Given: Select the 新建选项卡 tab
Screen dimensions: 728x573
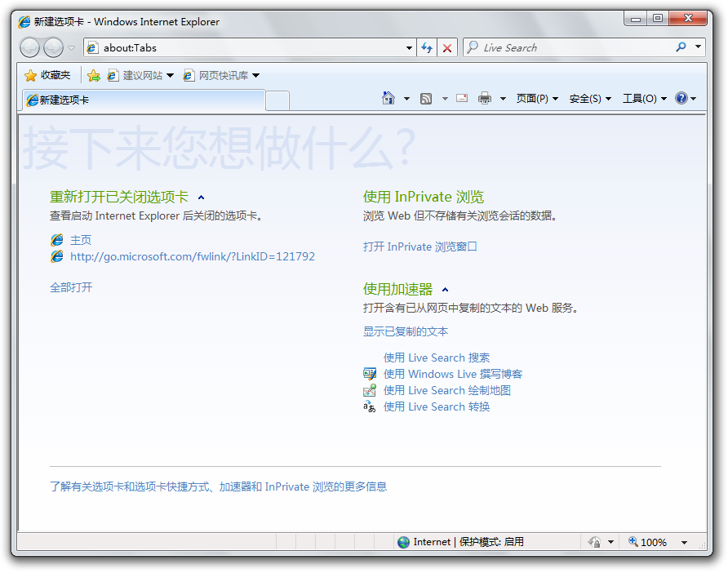Looking at the screenshot, I should pos(144,100).
